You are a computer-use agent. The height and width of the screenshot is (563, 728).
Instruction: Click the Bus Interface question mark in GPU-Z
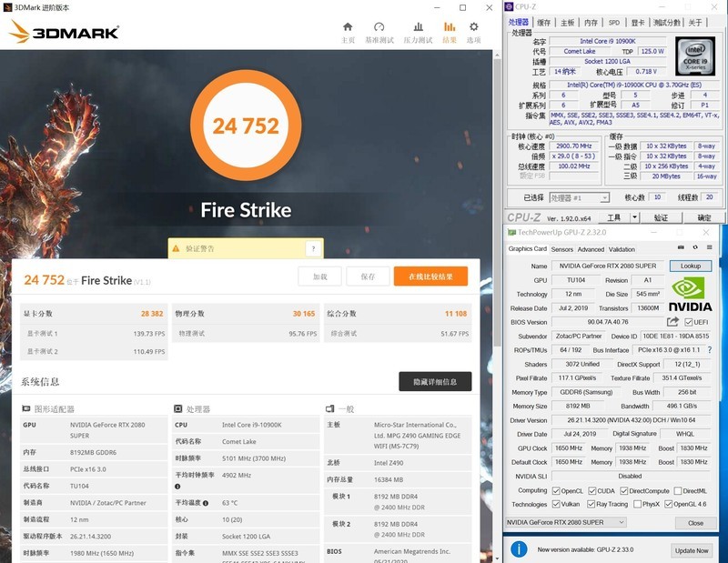[x=710, y=350]
